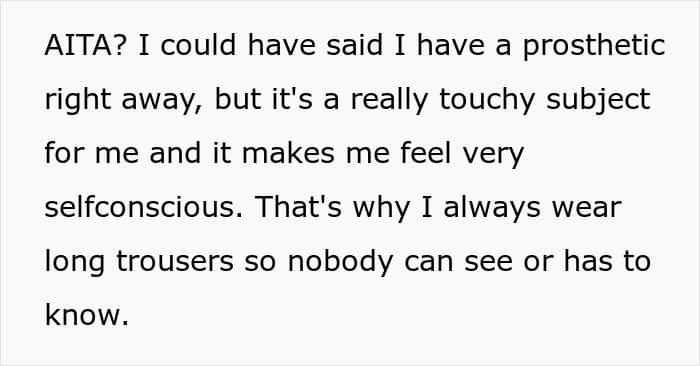Select the word "makes"
Viewport: 700px width, 366px height.
288,153
